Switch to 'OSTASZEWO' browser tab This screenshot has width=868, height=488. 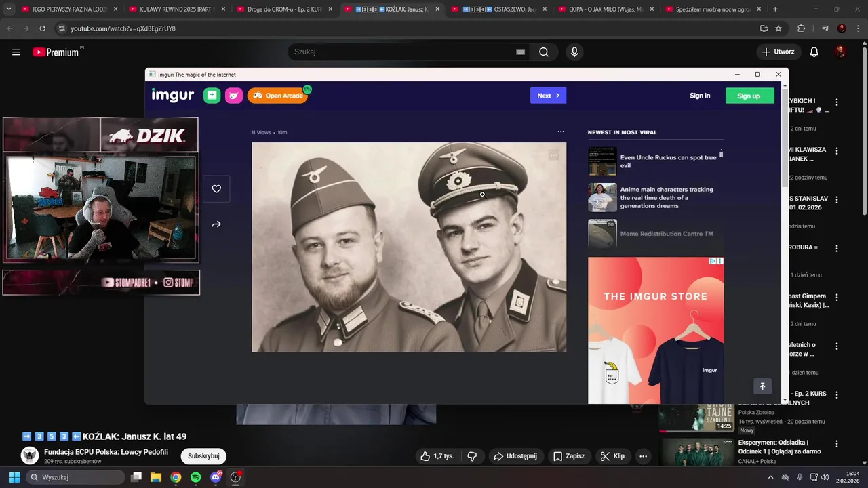coord(498,9)
